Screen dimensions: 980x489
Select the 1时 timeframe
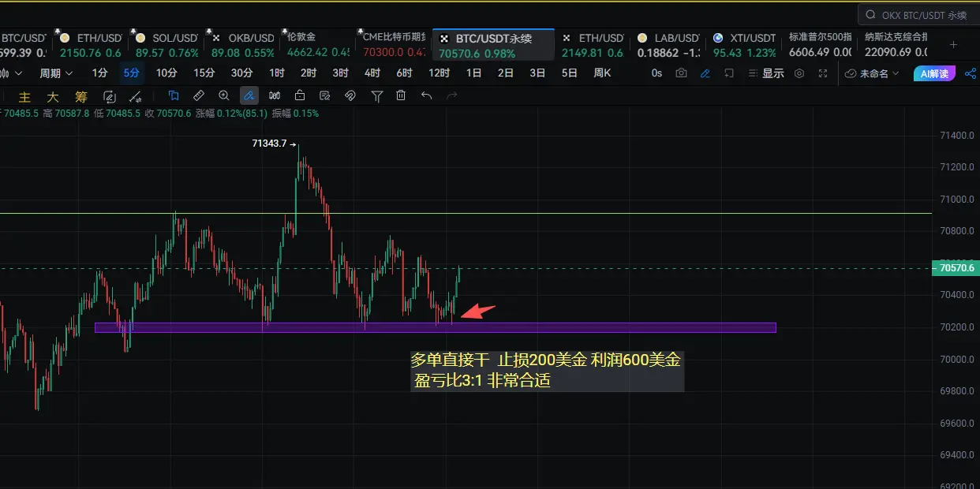click(277, 73)
